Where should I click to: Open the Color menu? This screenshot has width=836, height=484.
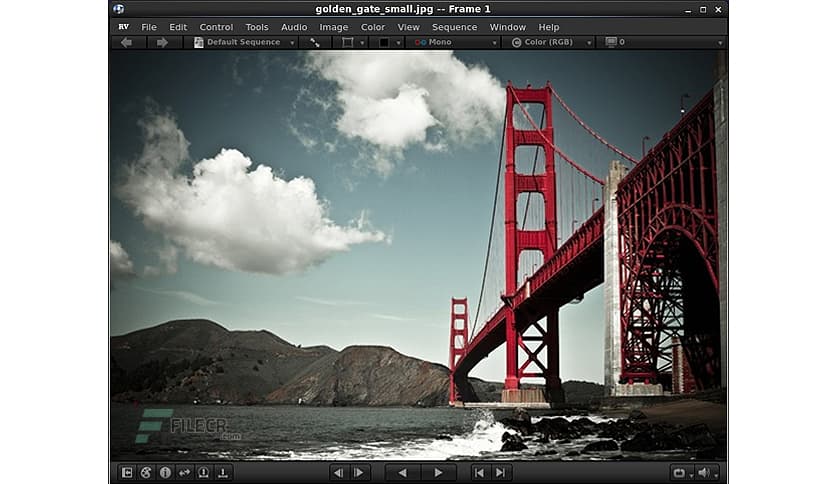coord(373,27)
